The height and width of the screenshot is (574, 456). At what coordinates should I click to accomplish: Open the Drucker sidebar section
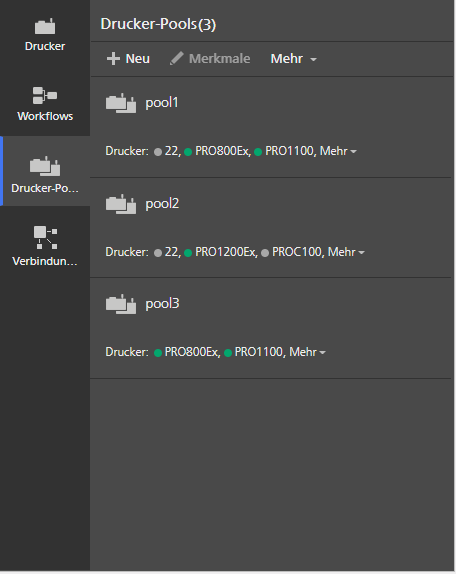pyautogui.click(x=45, y=35)
